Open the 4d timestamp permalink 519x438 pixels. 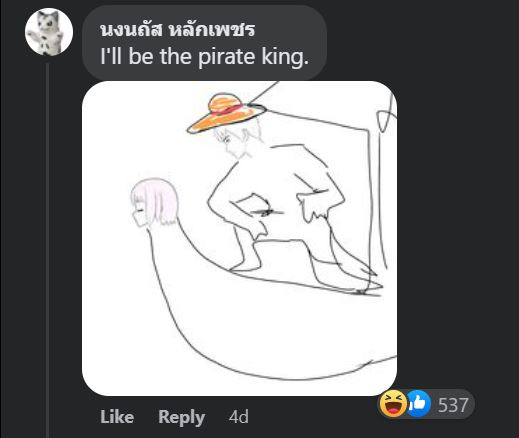(239, 417)
